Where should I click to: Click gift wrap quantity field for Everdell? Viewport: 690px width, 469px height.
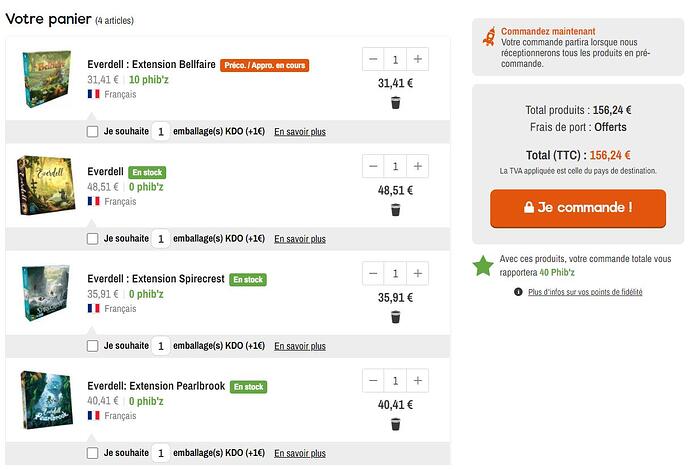161,239
